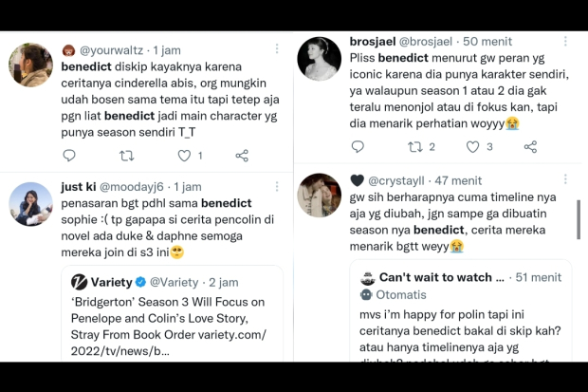View just ki's profile avatar
Image resolution: width=588 pixels, height=392 pixels.
tap(30, 204)
